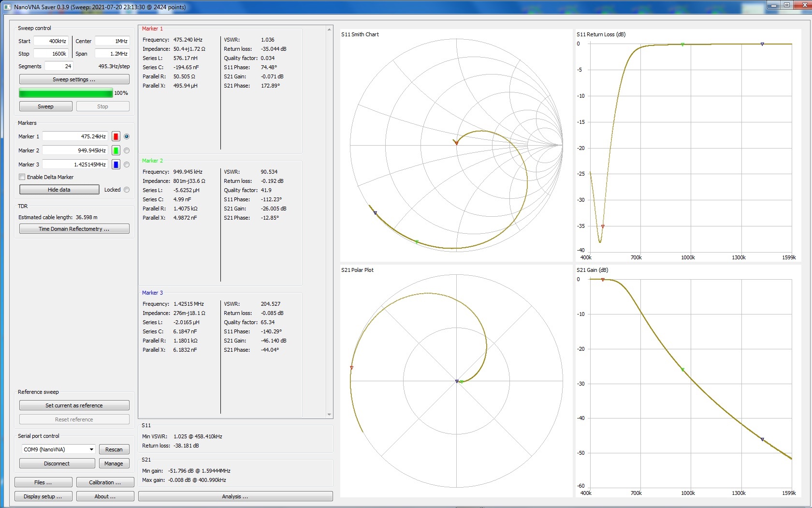
Task: Click the Estimated cable length 36.598 m
Action: (87, 217)
